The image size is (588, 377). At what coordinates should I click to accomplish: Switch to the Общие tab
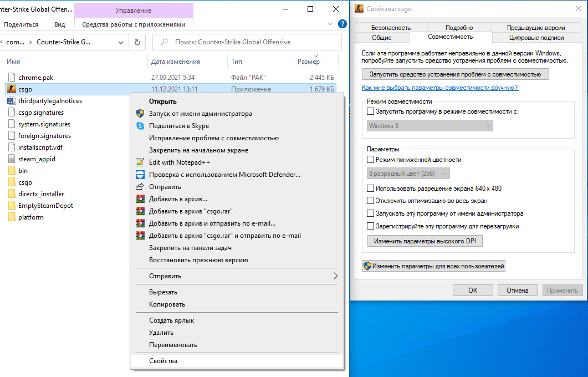pyautogui.click(x=382, y=38)
